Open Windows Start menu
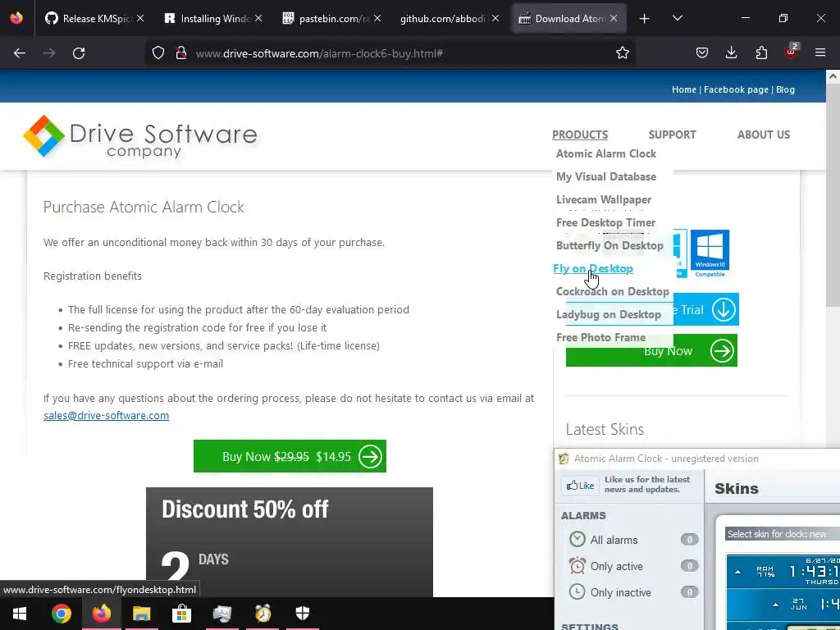Screen dimensions: 840x630 20,614
